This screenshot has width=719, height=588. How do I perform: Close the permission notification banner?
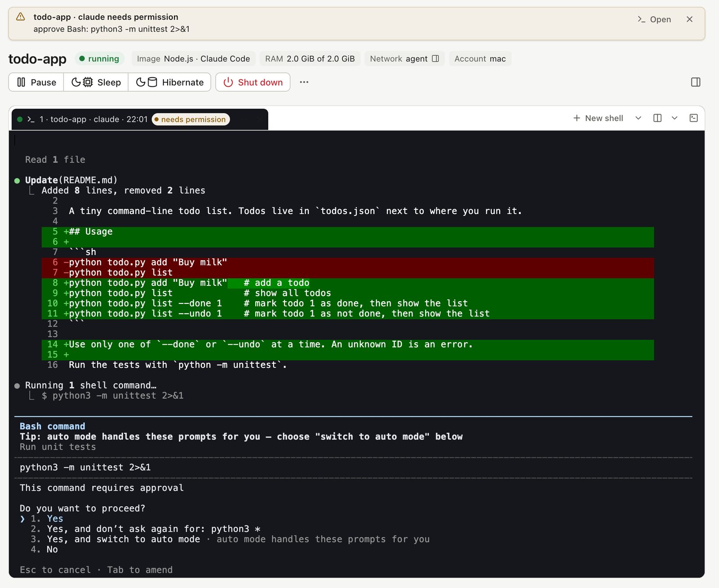(x=689, y=19)
